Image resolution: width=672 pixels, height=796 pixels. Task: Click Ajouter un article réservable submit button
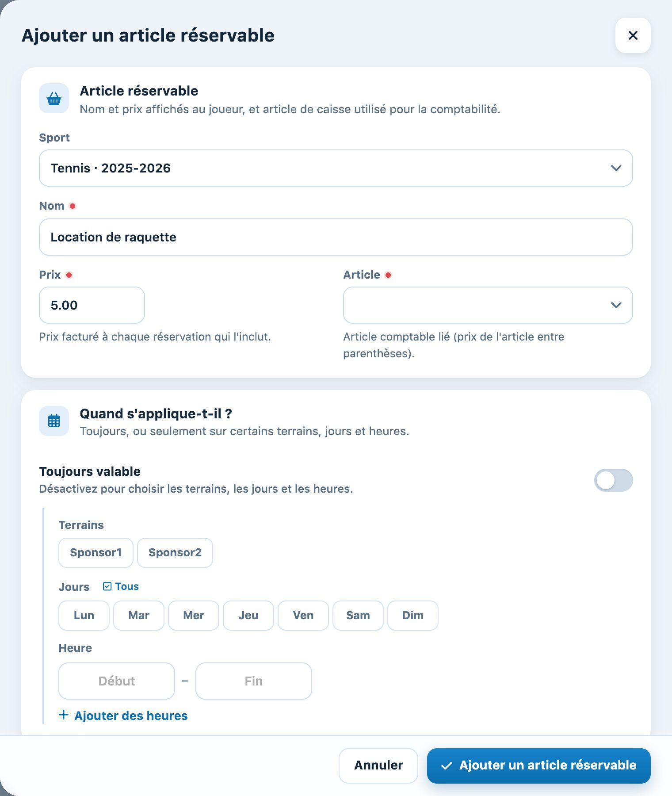539,765
